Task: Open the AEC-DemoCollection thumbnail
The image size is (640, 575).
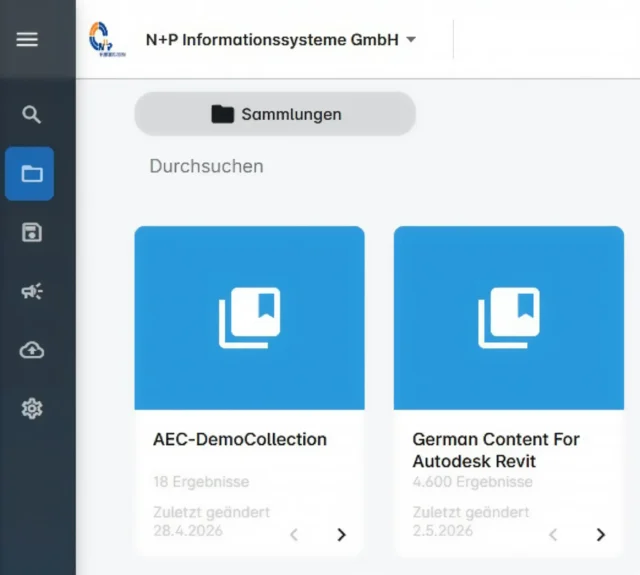Action: (249, 318)
